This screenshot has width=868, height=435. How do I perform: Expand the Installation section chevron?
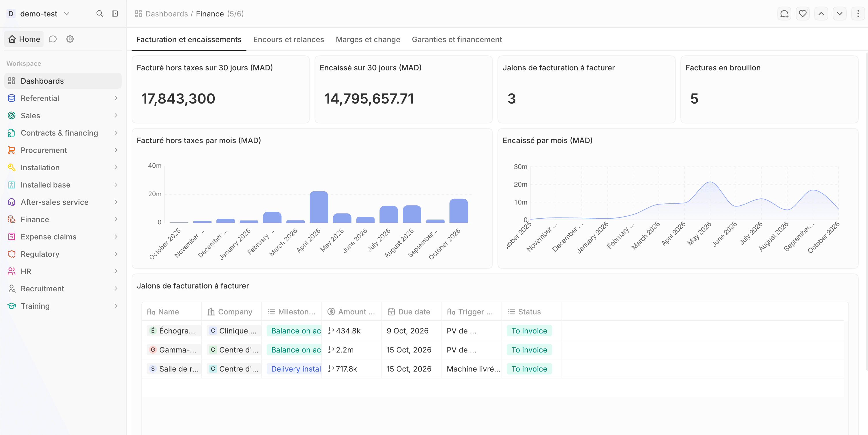(116, 168)
